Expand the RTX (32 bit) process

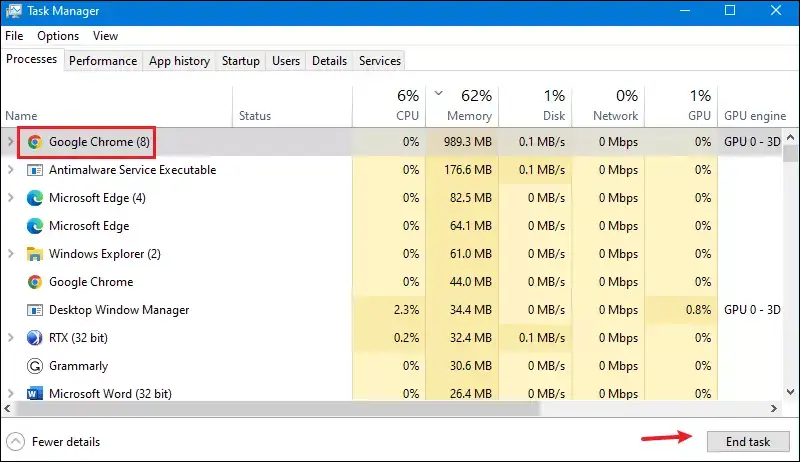click(x=10, y=338)
